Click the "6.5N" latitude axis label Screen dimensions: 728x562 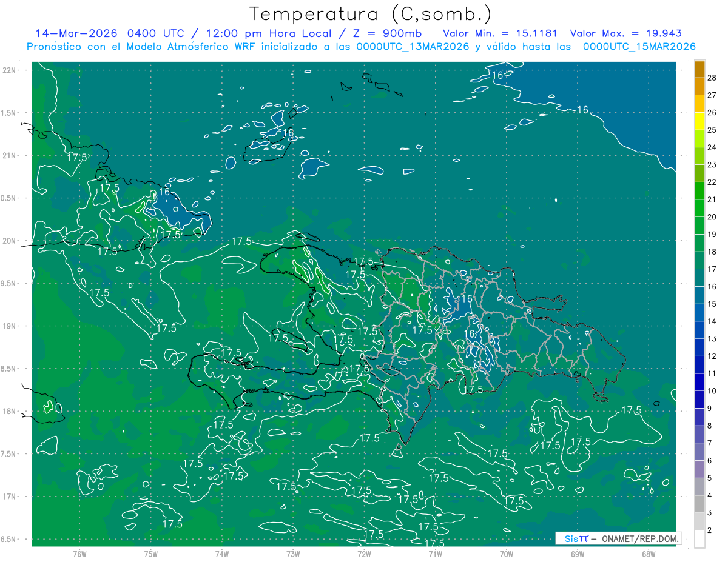click(x=9, y=540)
